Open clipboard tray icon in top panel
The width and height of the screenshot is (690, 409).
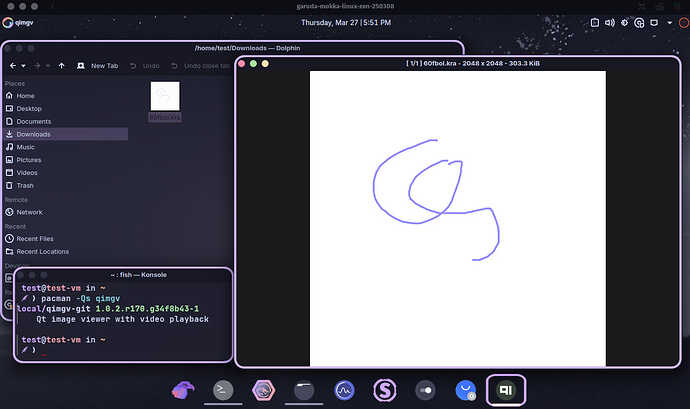595,22
